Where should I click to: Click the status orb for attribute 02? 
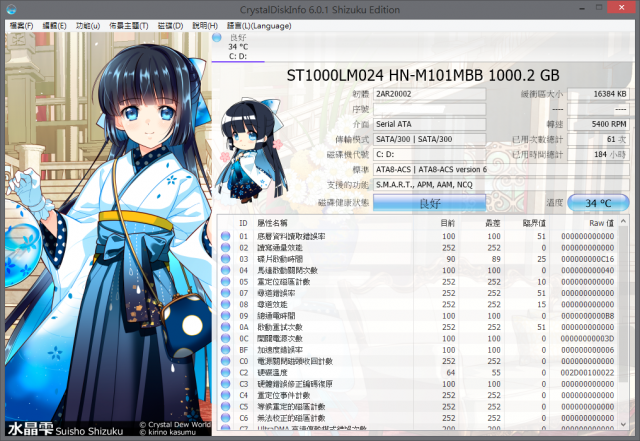coord(225,247)
